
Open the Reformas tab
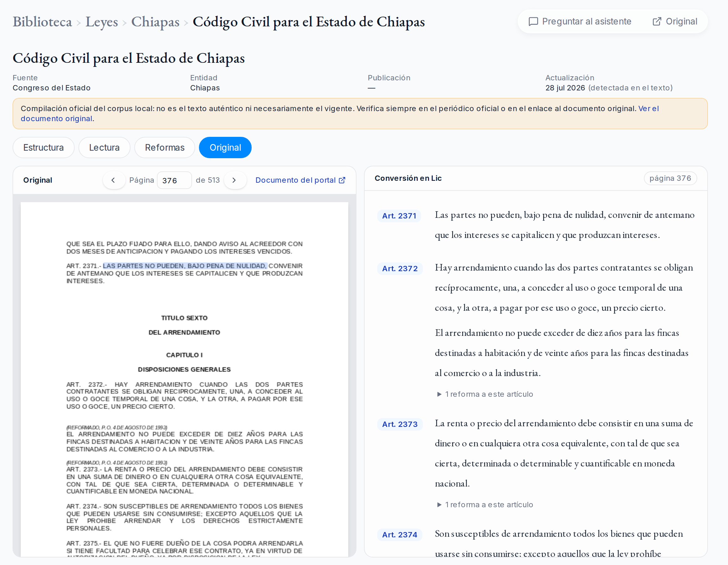[165, 148]
